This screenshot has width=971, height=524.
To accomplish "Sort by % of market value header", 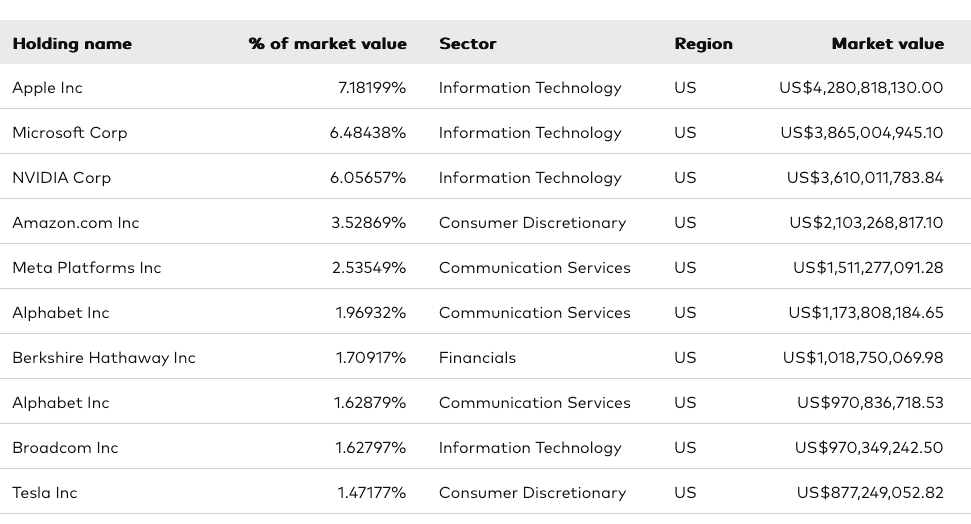I will [x=328, y=44].
